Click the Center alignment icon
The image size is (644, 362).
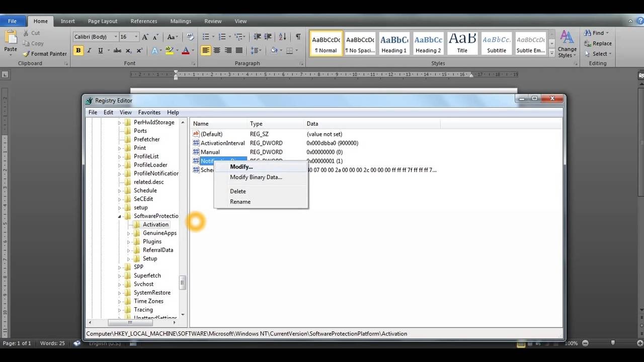[x=217, y=50]
